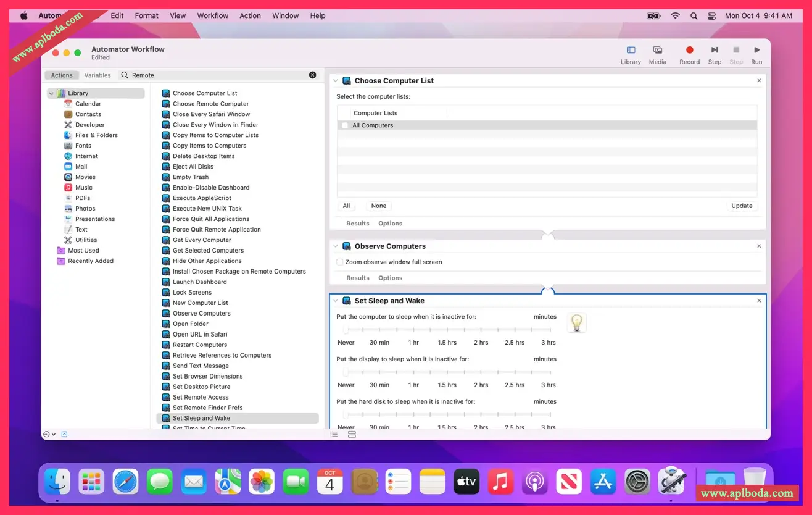
Task: Open Options in Choose Computer List
Action: coord(391,224)
